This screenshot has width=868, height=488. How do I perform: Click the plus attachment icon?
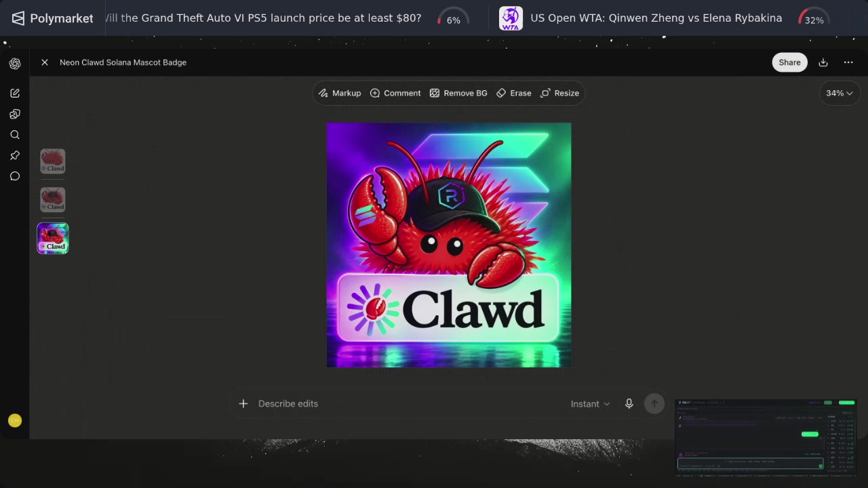243,404
